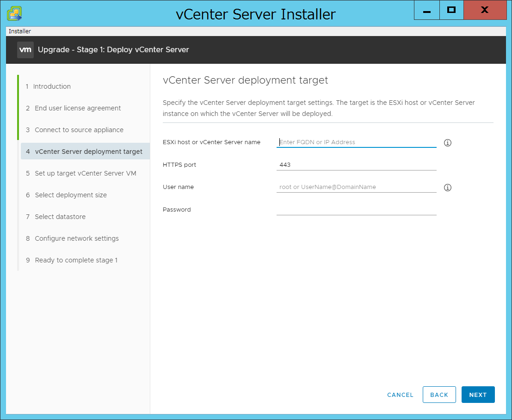
Task: Click 'Upgrade - Stage 1: Deploy vCenter Server' header text
Action: [x=113, y=49]
